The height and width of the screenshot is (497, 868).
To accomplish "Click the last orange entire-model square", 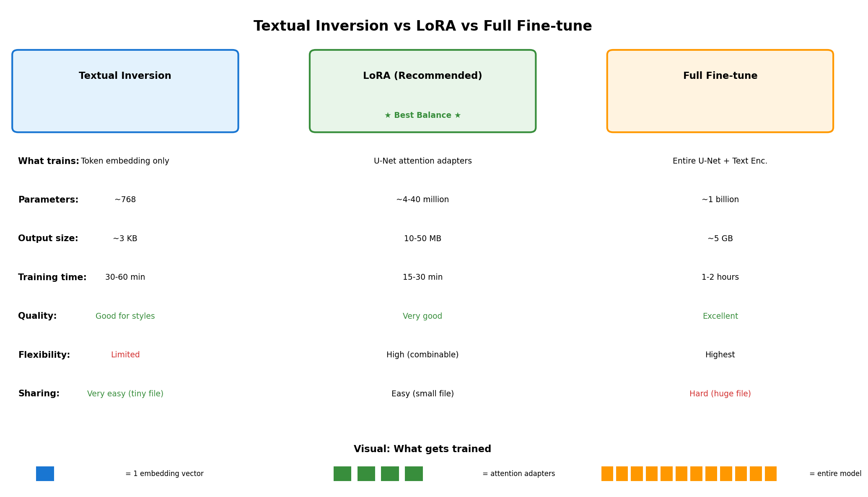I will click(770, 474).
